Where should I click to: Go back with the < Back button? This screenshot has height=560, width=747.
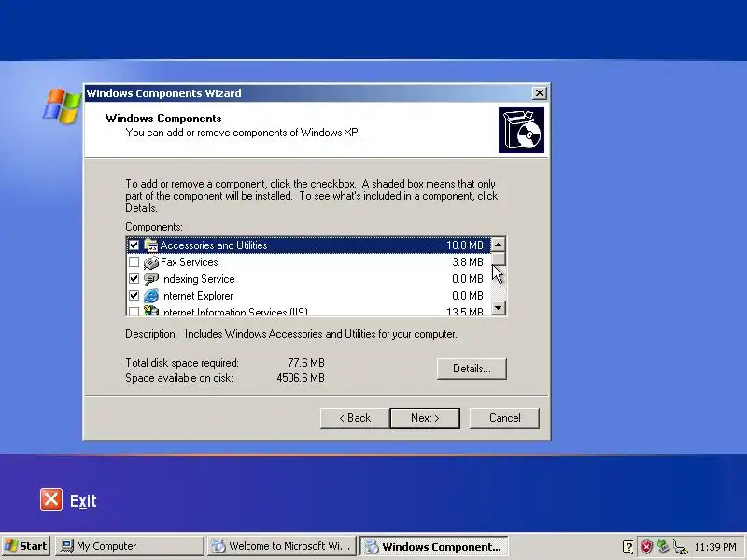point(355,418)
